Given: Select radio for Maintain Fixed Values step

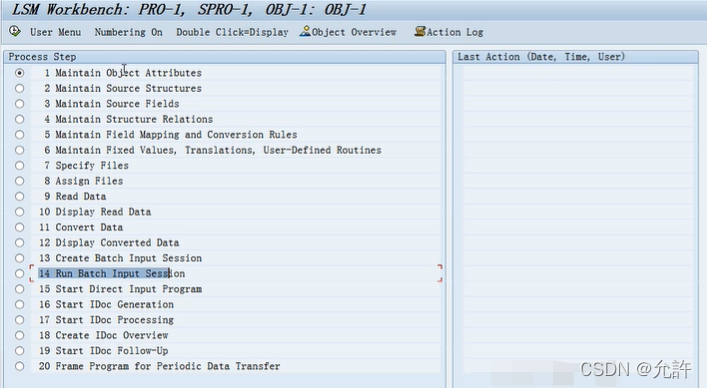Looking at the screenshot, I should click(x=19, y=150).
